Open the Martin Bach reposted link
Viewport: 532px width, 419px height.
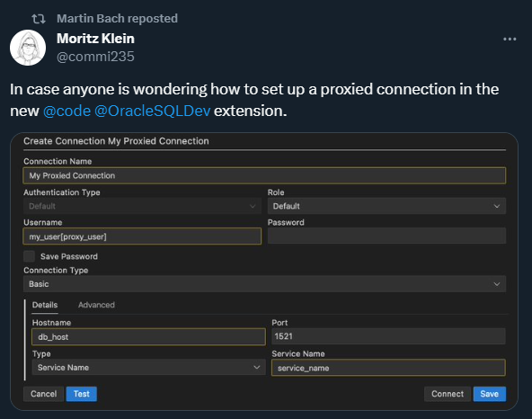117,18
